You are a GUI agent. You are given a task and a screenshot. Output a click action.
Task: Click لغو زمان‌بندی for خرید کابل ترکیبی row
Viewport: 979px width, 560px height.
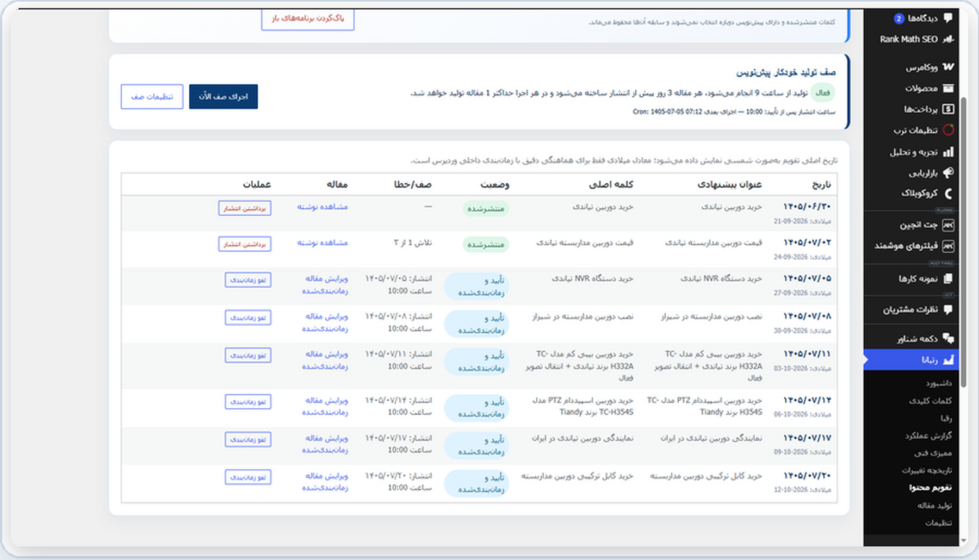coord(248,477)
